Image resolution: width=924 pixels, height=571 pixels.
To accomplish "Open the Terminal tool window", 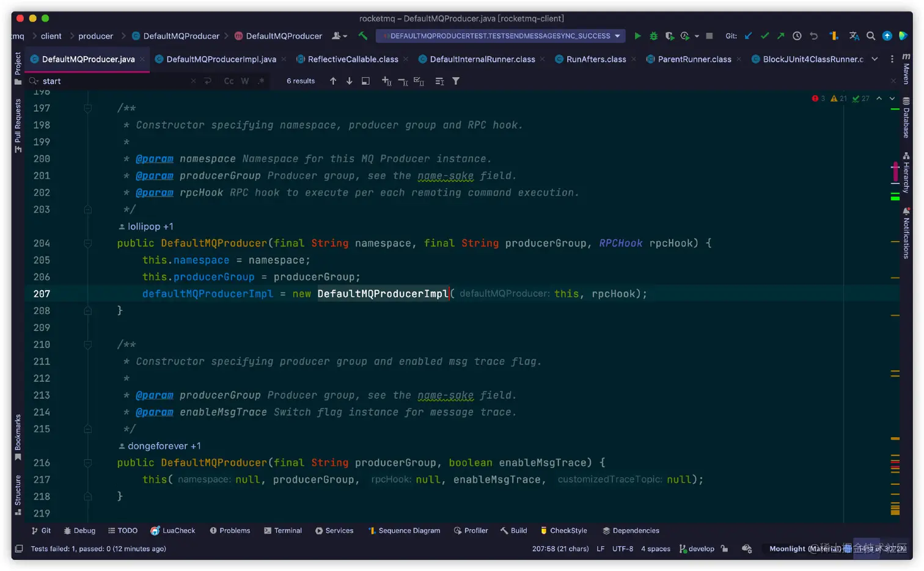I will 283,531.
